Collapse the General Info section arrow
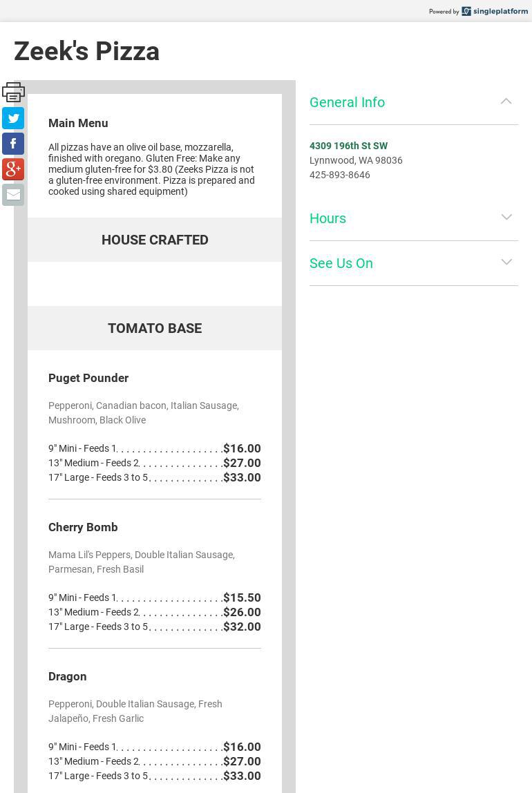Screen dimensions: 532x793 click(x=506, y=102)
